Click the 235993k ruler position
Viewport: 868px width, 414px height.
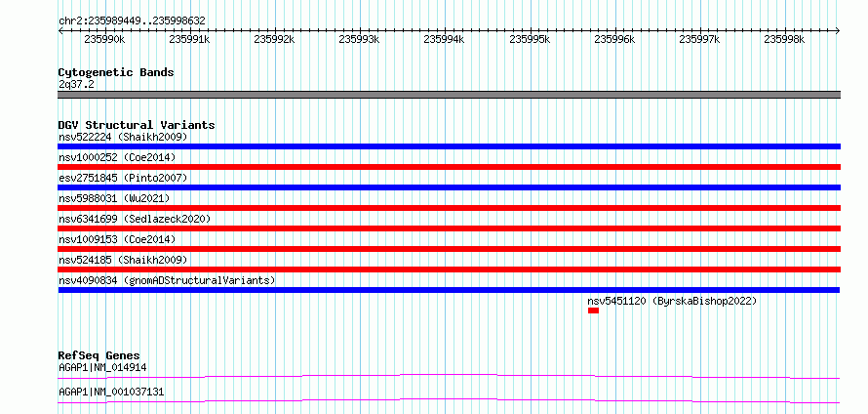tap(359, 39)
